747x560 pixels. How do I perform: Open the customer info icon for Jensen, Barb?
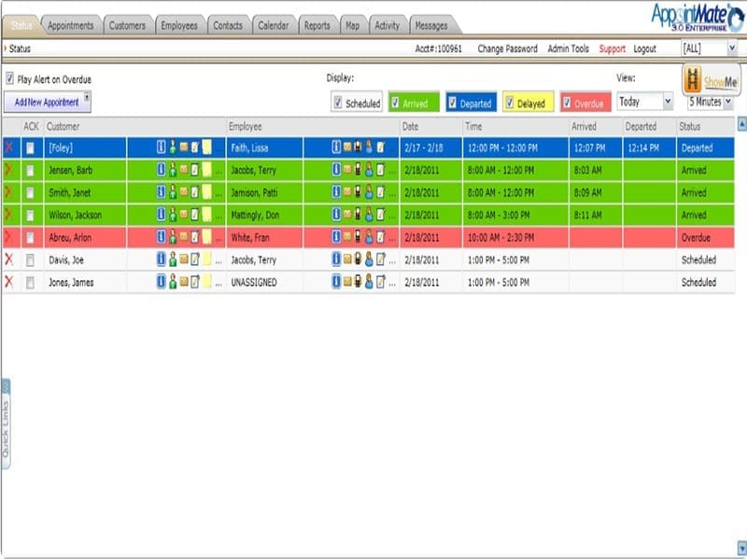point(161,170)
